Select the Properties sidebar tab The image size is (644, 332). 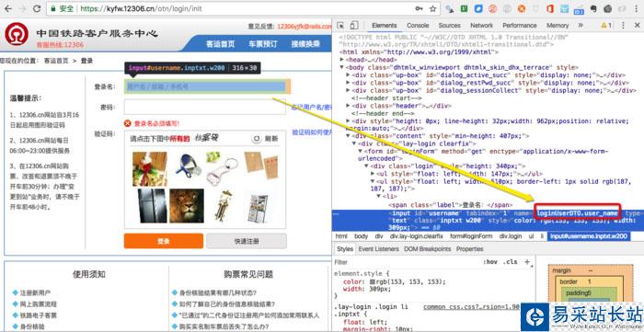tap(470, 249)
